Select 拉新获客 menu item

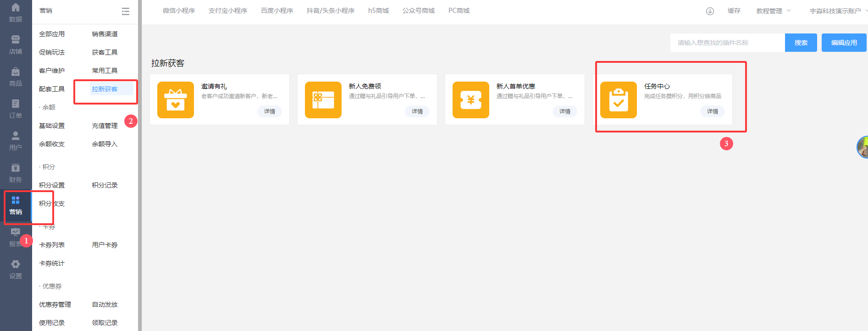click(105, 89)
